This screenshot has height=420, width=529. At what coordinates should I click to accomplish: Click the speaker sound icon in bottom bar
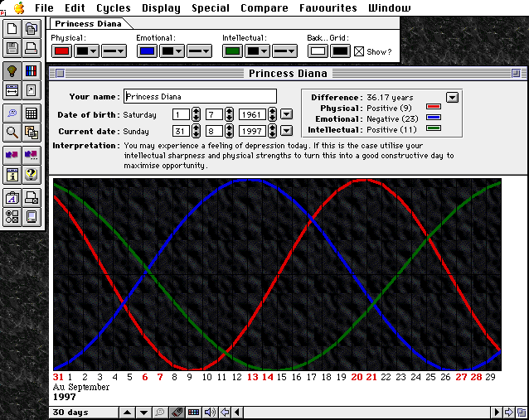[210, 413]
